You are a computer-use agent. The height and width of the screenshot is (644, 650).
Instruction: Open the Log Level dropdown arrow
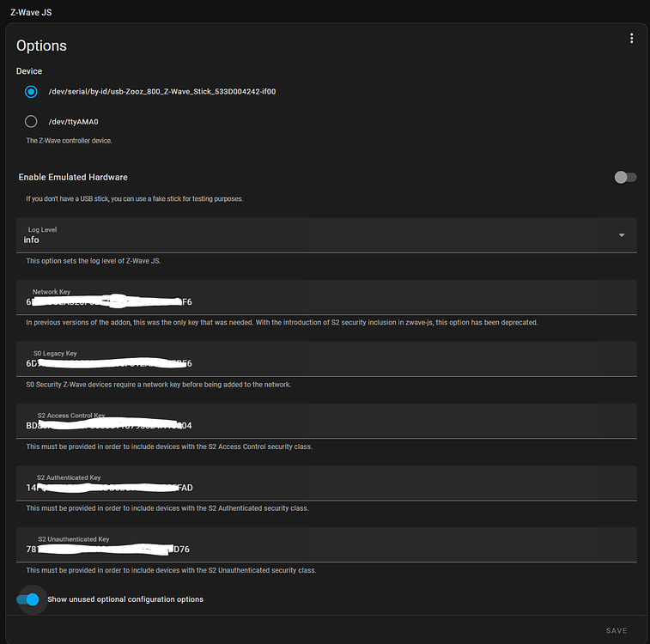[x=622, y=235]
